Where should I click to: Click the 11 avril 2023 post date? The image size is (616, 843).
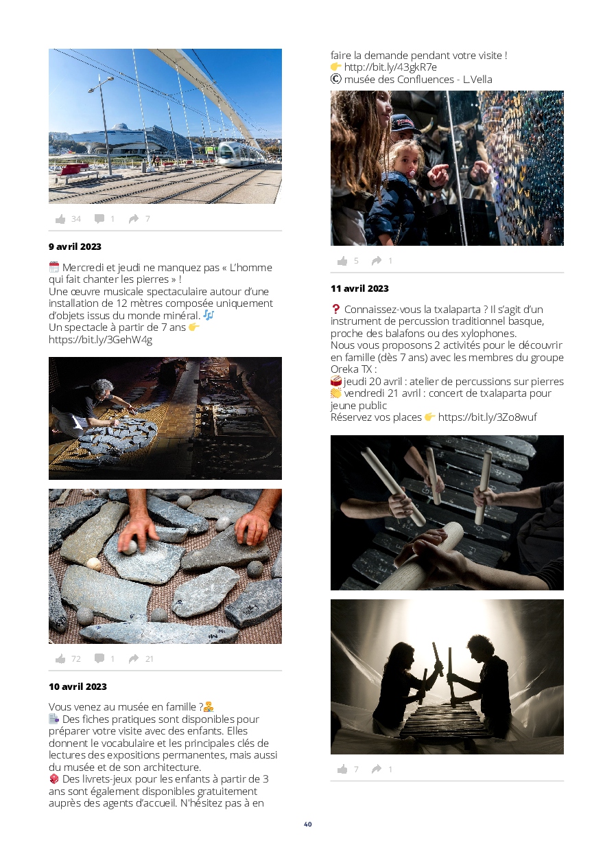point(359,288)
